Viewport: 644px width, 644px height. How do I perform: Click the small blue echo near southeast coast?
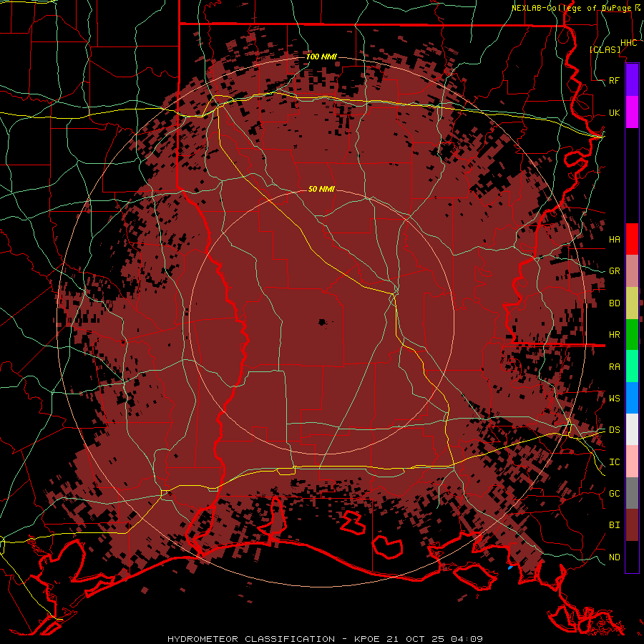510,567
